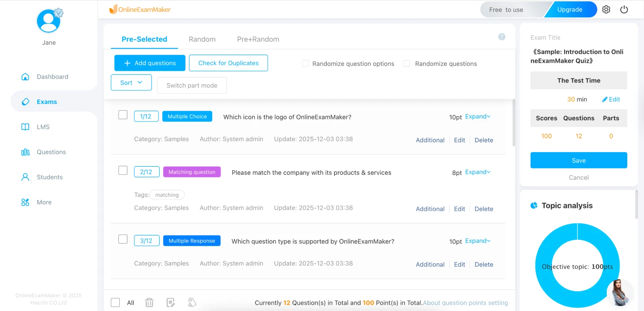Click the batch score edit icon
This screenshot has width=644, height=311.
170,303
